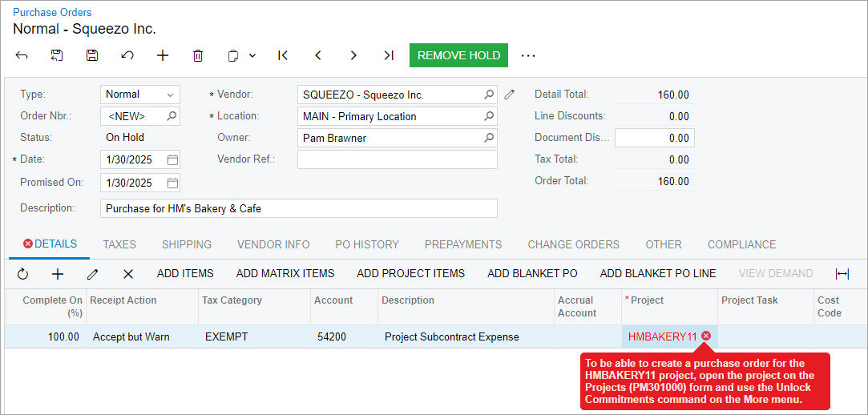Go to the last record
868x415 pixels.
click(x=389, y=55)
